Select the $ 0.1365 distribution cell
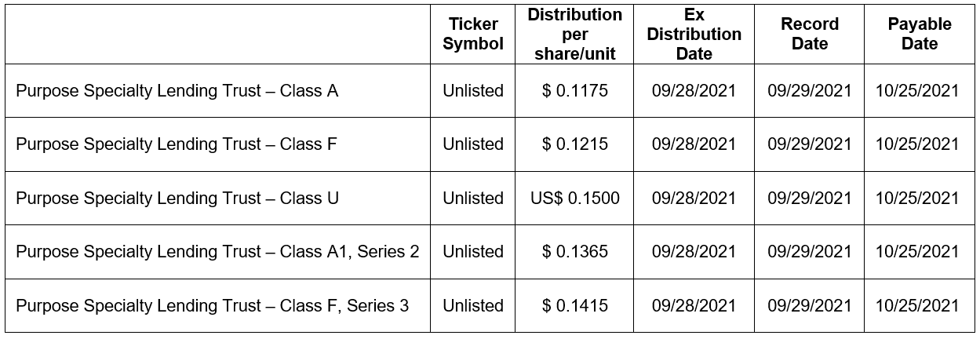The image size is (980, 339). 574,252
